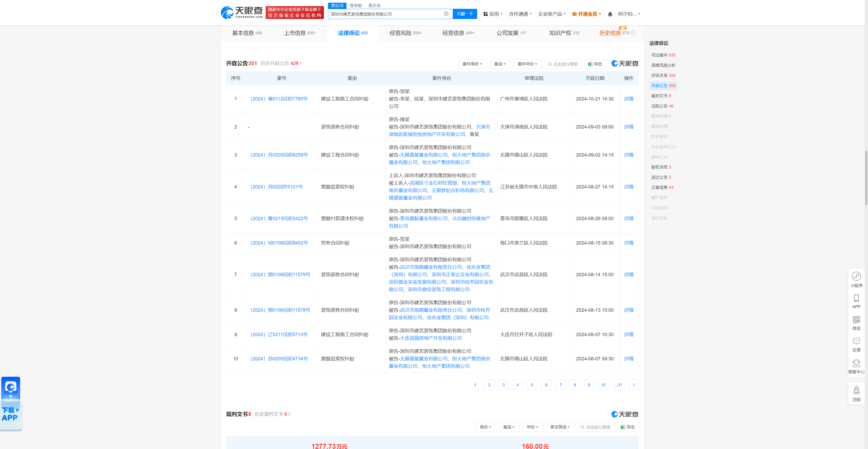Switch to 知识产权 tab
The width and height of the screenshot is (868, 449).
pyautogui.click(x=564, y=33)
